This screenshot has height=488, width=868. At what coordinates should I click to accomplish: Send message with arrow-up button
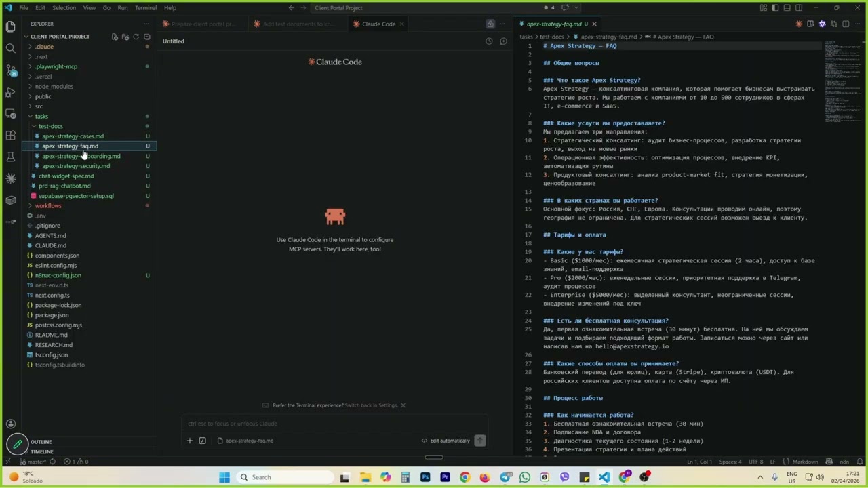pyautogui.click(x=479, y=441)
